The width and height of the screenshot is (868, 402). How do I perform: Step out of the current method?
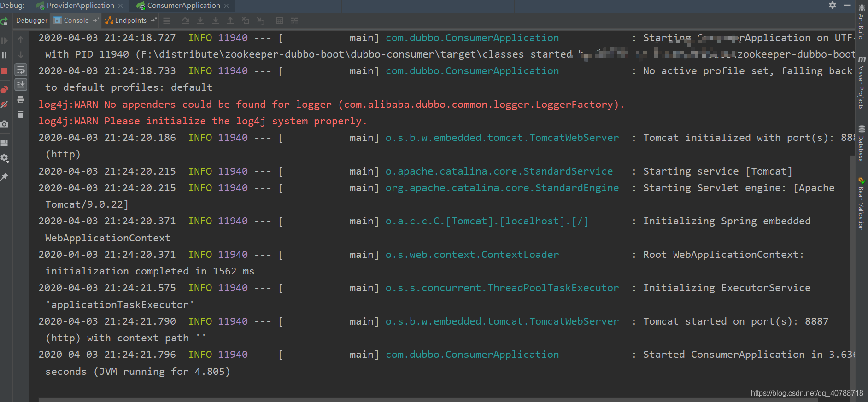(230, 21)
